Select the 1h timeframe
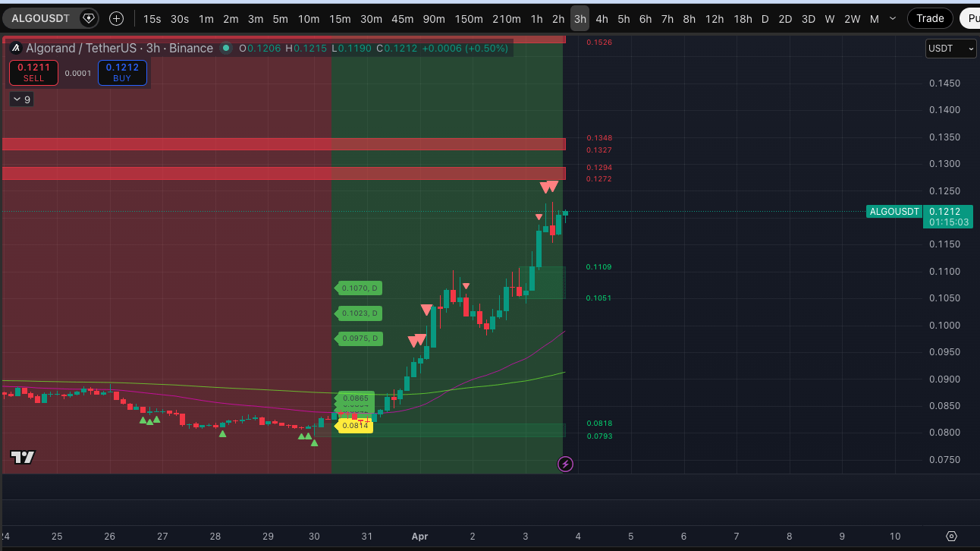 536,19
